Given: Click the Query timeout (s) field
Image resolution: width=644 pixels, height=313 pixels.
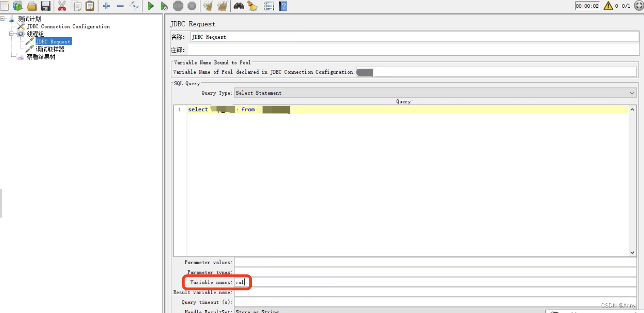Looking at the screenshot, I should pyautogui.click(x=435, y=302).
